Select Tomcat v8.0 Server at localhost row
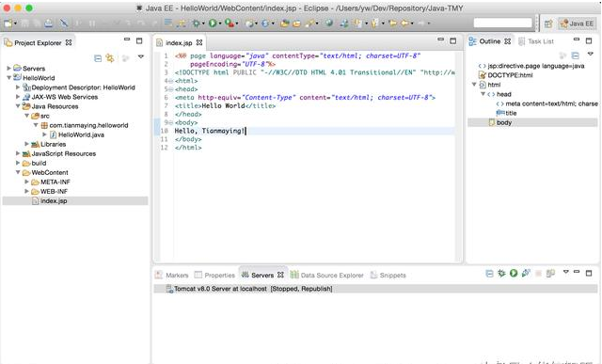Viewport: 602px width, 364px height. pos(375,289)
